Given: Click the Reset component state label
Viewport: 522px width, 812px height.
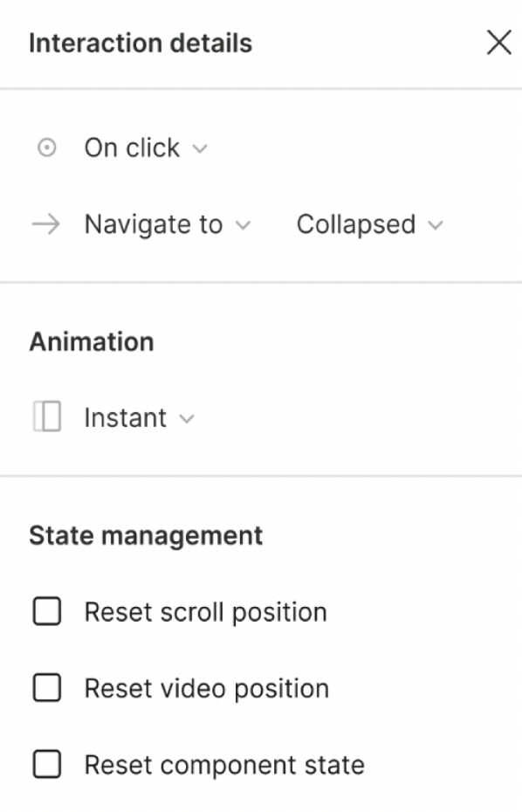Looking at the screenshot, I should 224,766.
